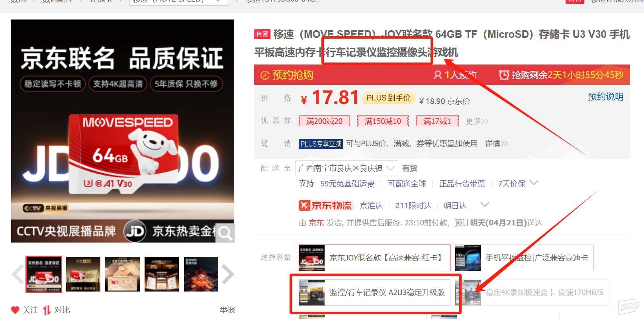644x319 pixels.
Task: Select the fourth product thumbnail
Action: pyautogui.click(x=162, y=274)
